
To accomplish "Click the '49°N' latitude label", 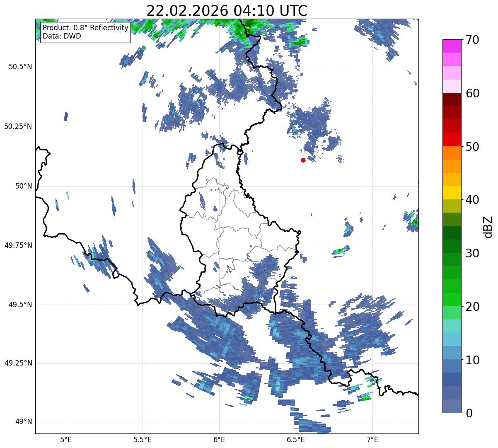I will (x=24, y=422).
